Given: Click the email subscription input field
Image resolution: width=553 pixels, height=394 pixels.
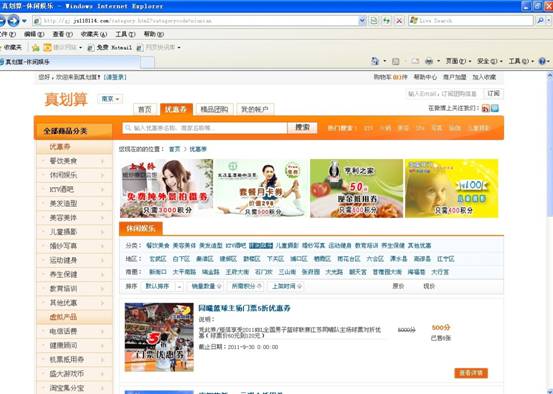Looking at the screenshot, I should [x=444, y=94].
